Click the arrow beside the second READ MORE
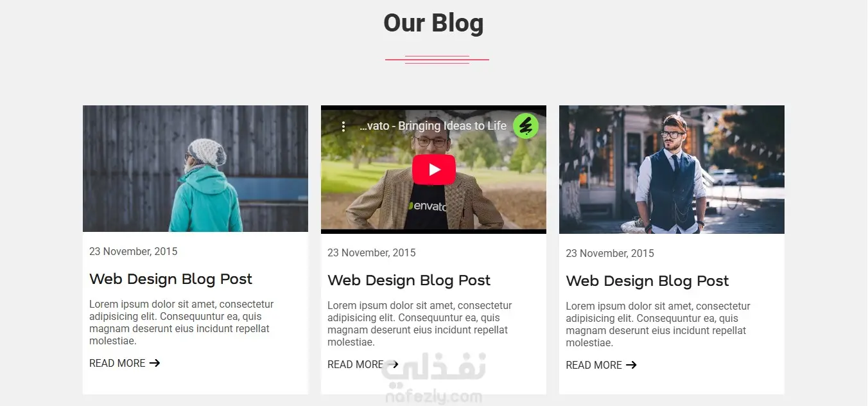Viewport: 868px width, 406px height. coord(393,364)
